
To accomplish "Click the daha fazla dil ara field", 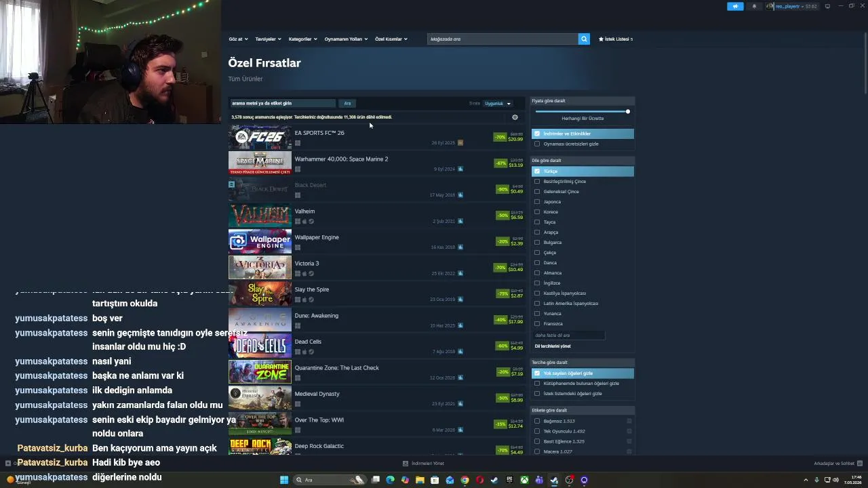I will tap(568, 335).
